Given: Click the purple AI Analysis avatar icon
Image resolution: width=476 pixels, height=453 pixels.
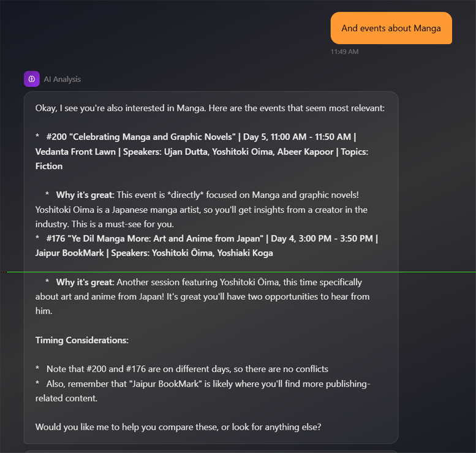Looking at the screenshot, I should [x=32, y=79].
